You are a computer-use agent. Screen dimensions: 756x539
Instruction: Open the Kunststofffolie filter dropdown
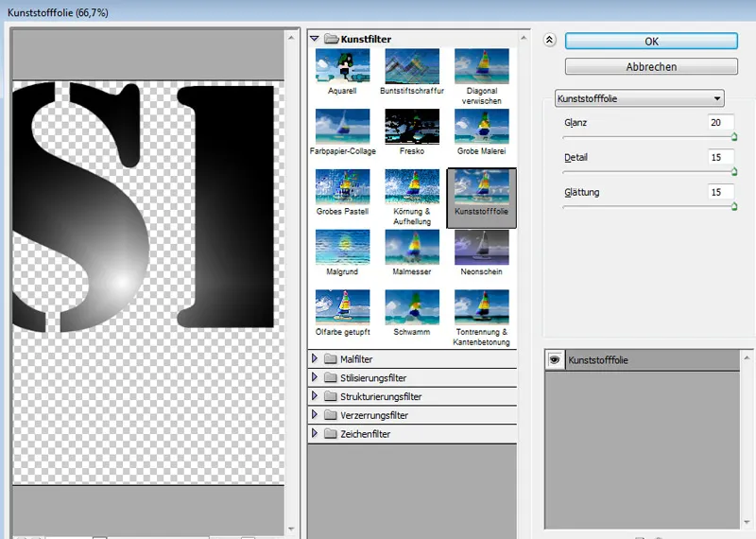pos(640,98)
